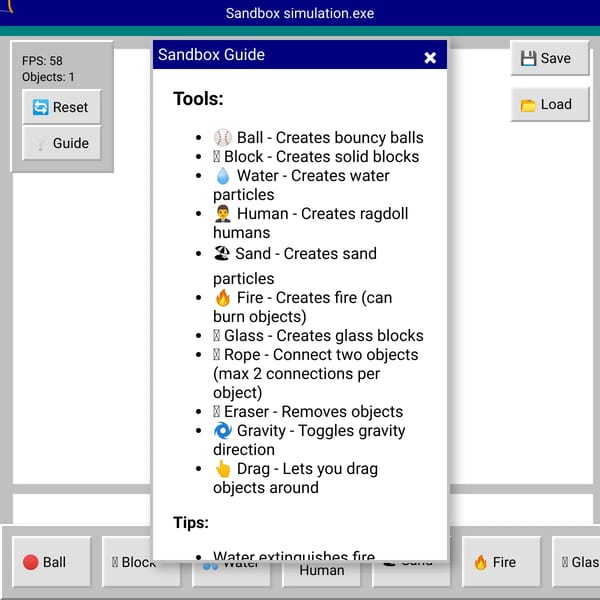Select the Block tool in bottom toolbar
This screenshot has width=600, height=600.
click(127, 562)
